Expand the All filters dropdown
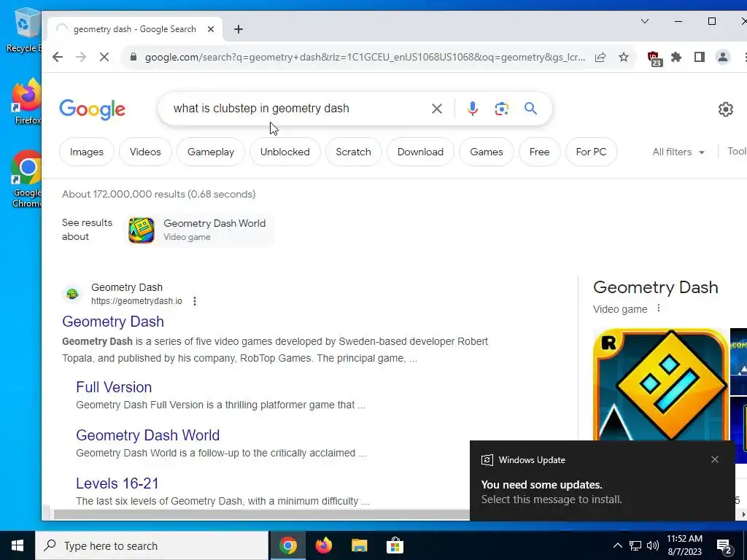 tap(678, 152)
